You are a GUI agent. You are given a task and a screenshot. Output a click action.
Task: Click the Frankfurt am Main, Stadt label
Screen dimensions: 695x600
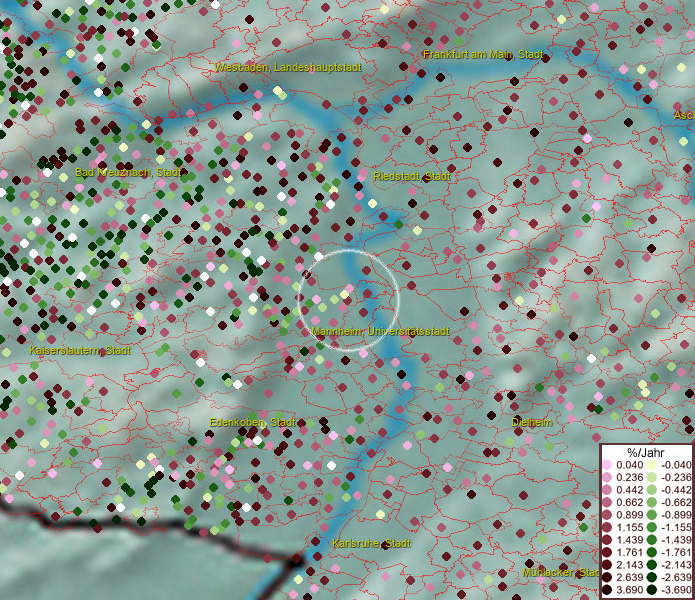click(x=483, y=55)
